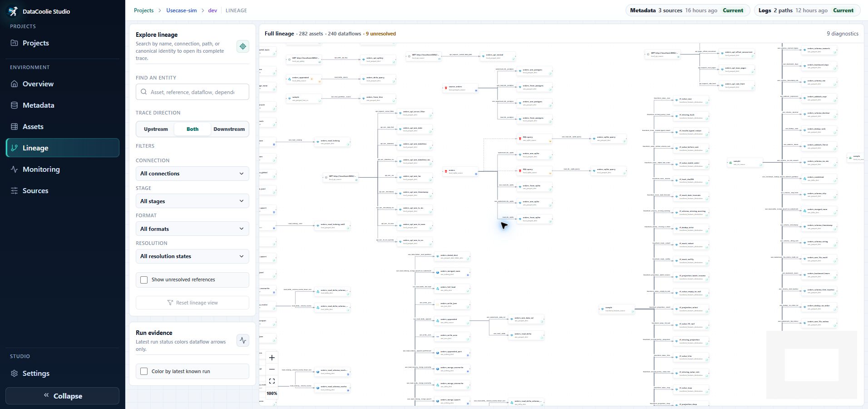The height and width of the screenshot is (409, 868).
Task: Select the orders_delta_query node
Action: tap(378, 79)
